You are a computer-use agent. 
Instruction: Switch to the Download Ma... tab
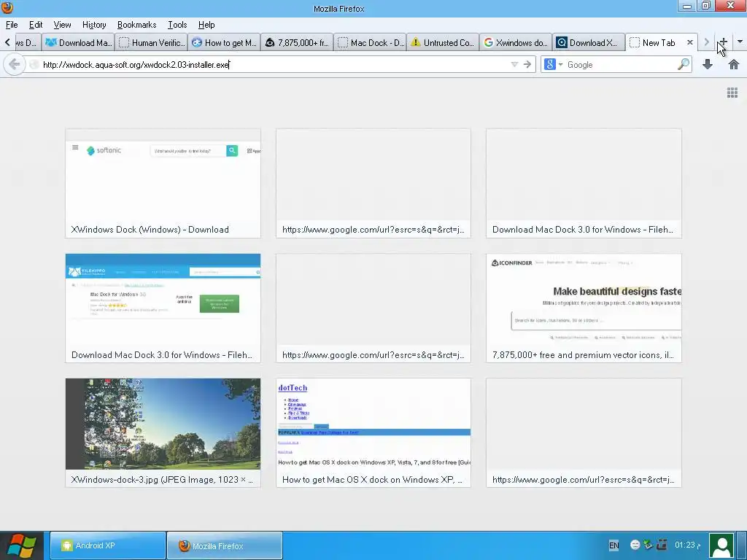point(78,42)
